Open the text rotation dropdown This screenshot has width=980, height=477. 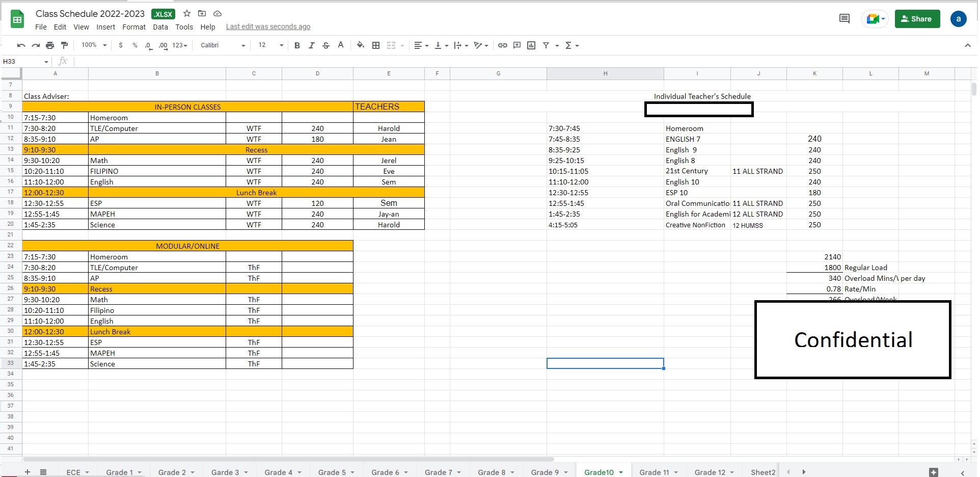[x=481, y=45]
